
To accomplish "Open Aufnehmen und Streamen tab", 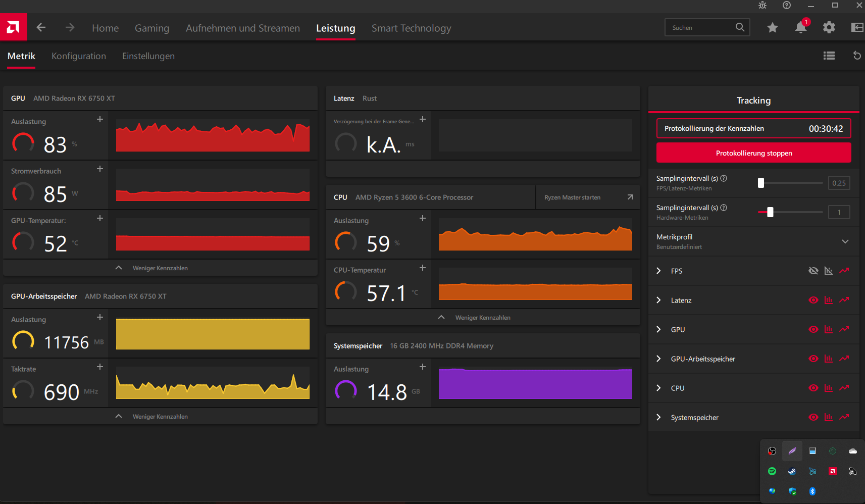I will [243, 28].
